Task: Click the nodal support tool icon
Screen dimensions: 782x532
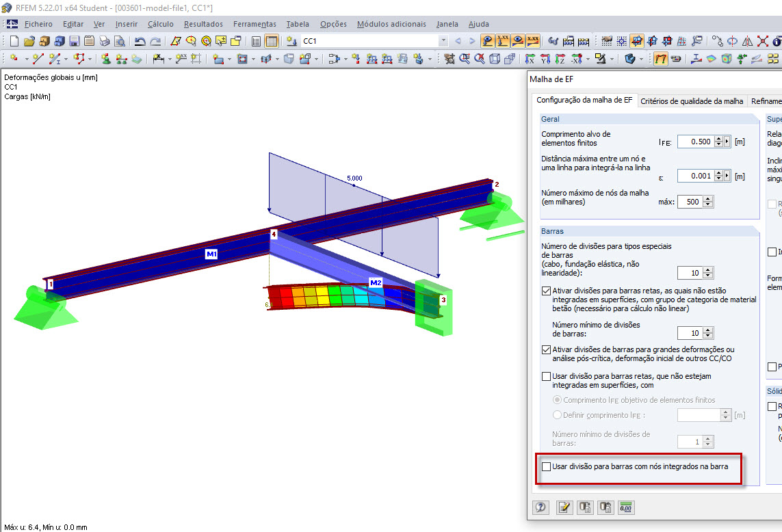Action: pyautogui.click(x=106, y=59)
